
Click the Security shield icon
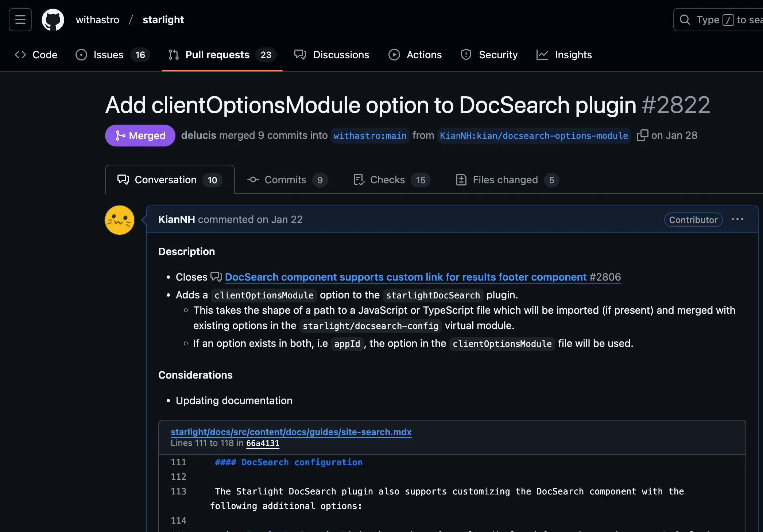click(x=466, y=55)
